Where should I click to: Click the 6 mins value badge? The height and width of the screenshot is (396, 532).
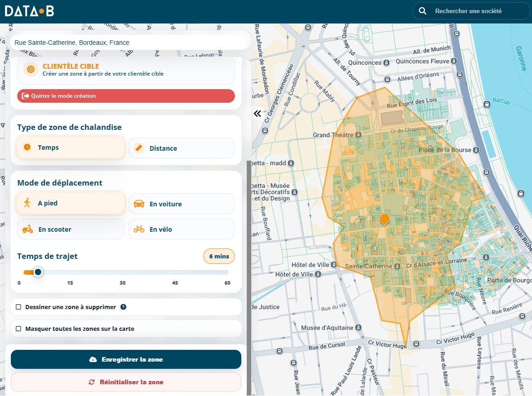[x=219, y=256]
